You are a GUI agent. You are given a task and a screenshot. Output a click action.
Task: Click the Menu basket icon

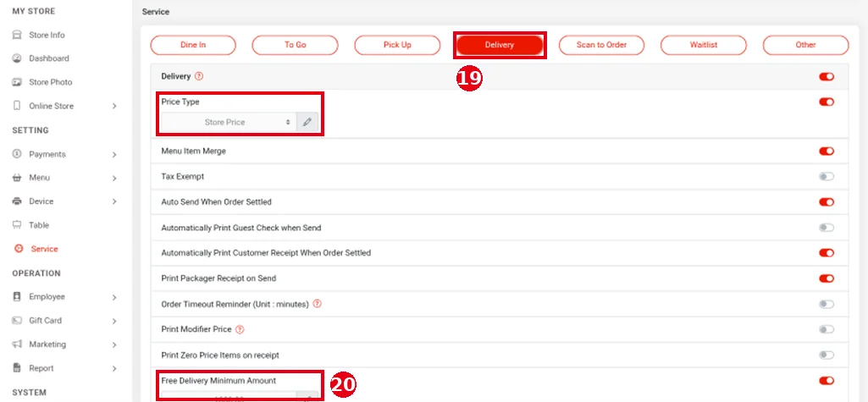pyautogui.click(x=17, y=178)
